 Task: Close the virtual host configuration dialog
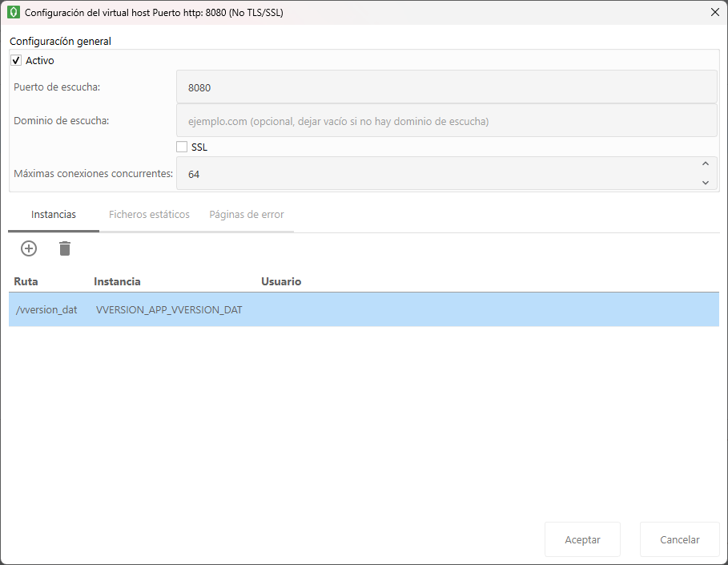click(714, 13)
